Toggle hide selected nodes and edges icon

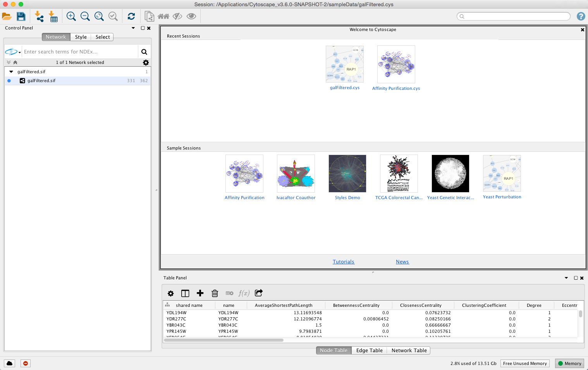click(177, 16)
